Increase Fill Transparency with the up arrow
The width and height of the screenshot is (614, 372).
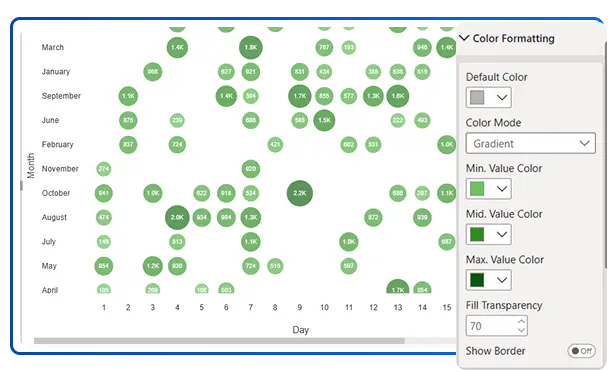(x=521, y=321)
